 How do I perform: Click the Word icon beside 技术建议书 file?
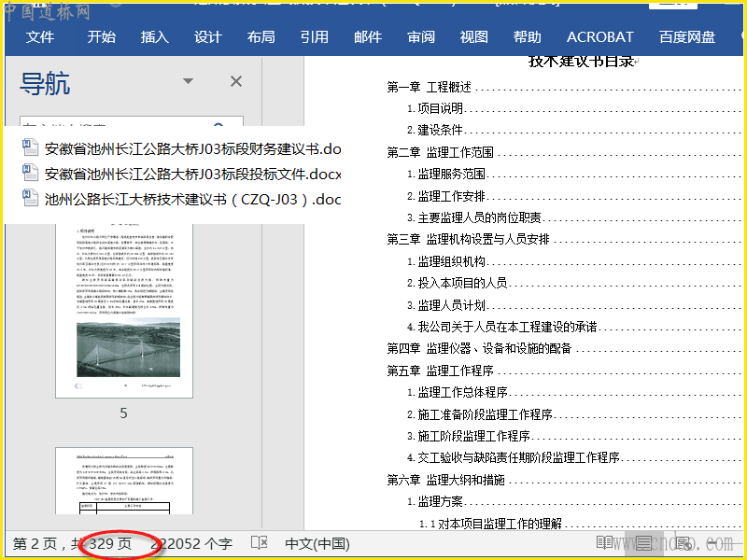tap(30, 198)
